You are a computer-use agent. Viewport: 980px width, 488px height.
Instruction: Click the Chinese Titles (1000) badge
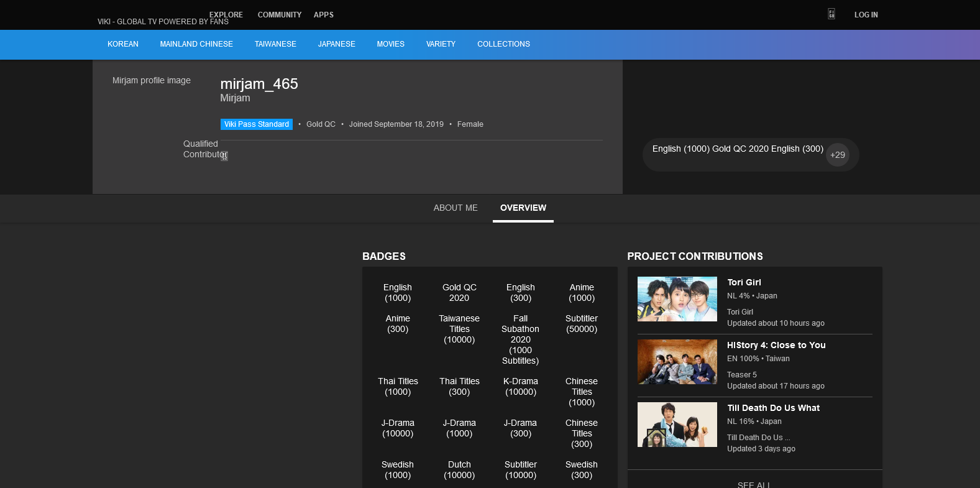tap(582, 392)
